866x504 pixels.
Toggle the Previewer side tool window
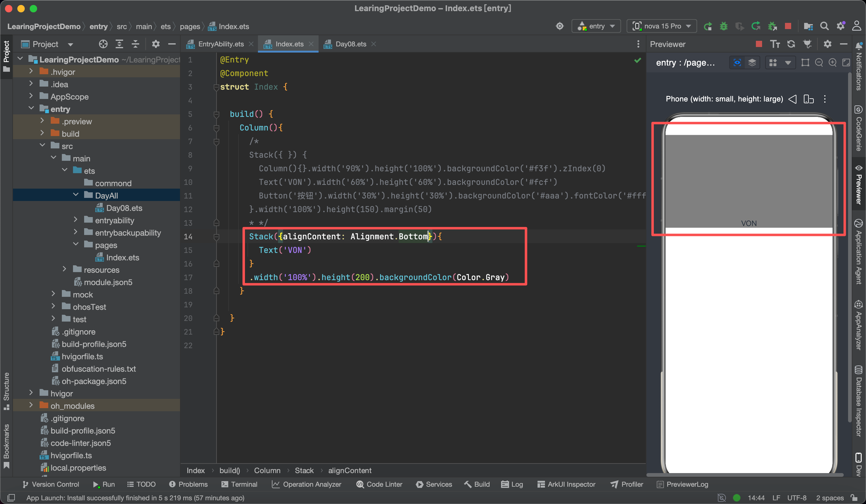coord(859,186)
